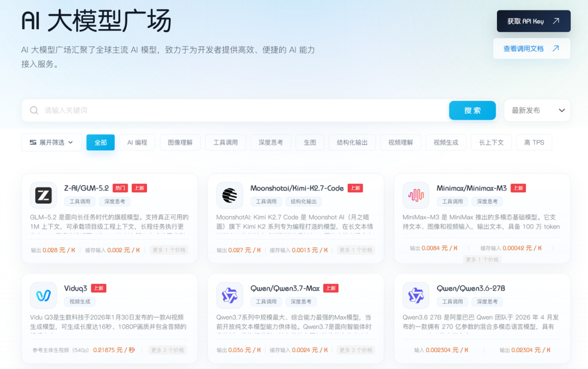Select the AI 编程 category tab

[x=137, y=143]
